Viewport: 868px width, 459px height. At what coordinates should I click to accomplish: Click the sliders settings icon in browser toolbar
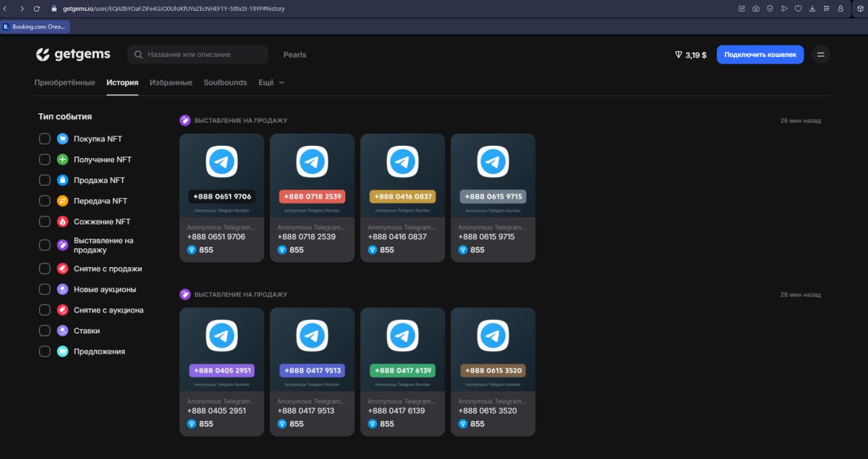827,8
